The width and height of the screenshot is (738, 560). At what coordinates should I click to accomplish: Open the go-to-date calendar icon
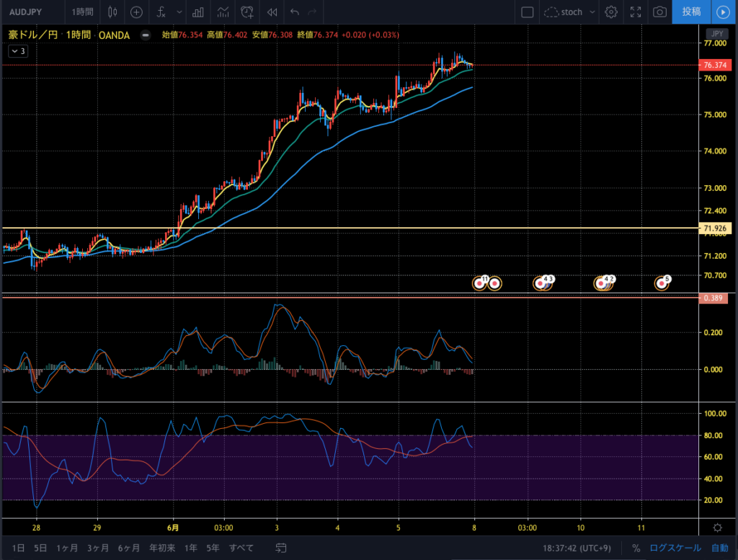[x=281, y=548]
